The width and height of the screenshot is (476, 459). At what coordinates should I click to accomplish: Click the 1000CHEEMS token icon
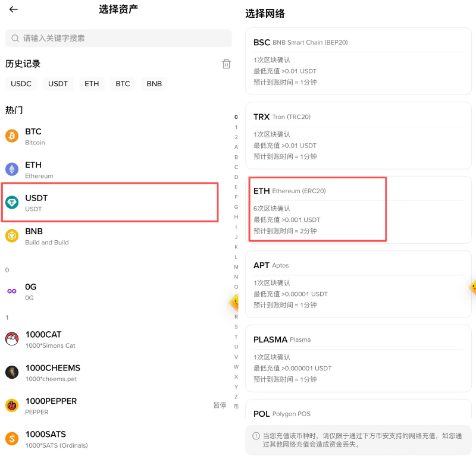click(12, 372)
